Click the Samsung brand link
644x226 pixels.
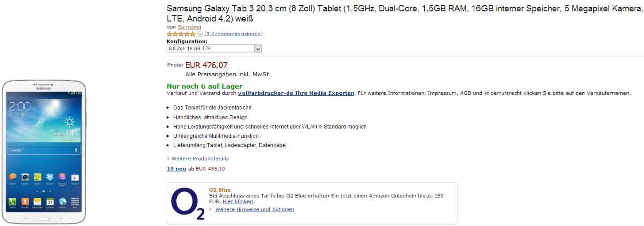189,27
